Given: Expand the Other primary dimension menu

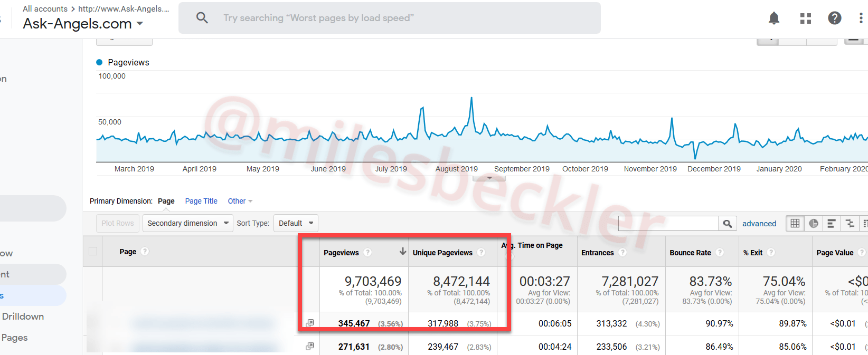Looking at the screenshot, I should point(240,201).
